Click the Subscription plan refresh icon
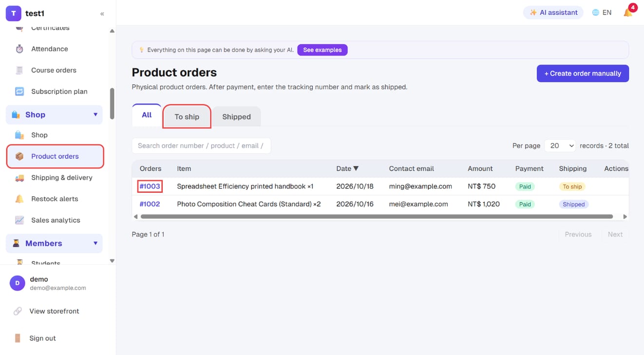 (19, 92)
